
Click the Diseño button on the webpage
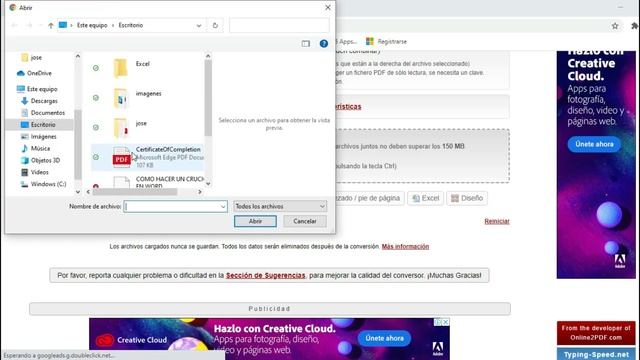467,198
